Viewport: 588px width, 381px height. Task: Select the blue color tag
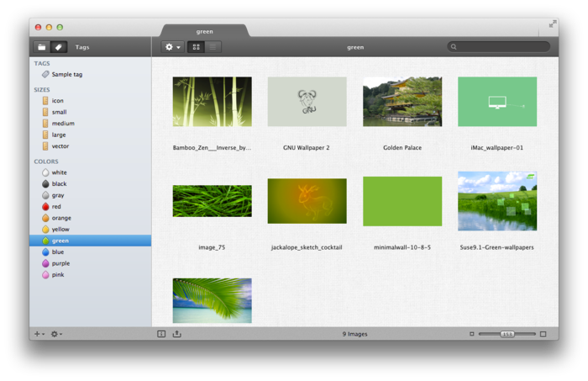tap(57, 251)
